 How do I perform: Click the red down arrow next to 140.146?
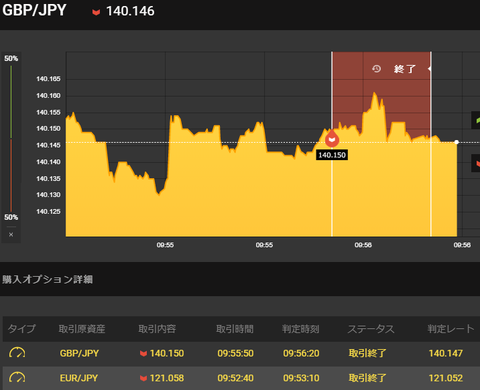click(96, 12)
